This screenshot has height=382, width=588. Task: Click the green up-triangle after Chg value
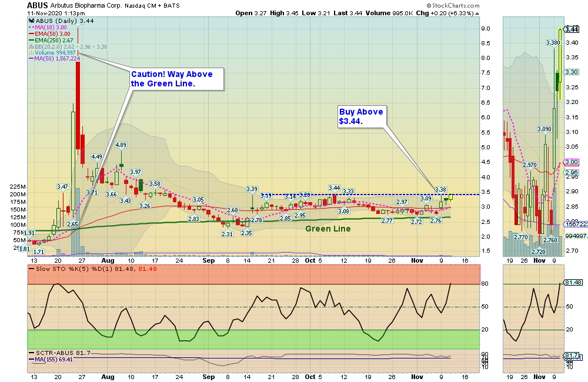point(477,14)
